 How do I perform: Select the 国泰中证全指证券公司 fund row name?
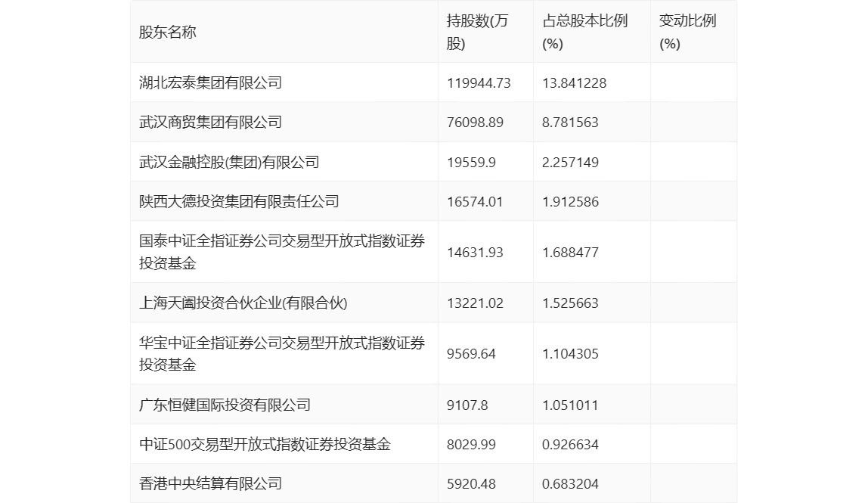click(282, 252)
